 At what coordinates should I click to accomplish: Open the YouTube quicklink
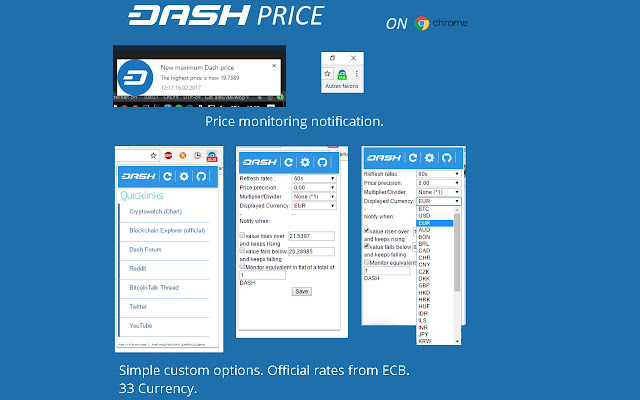(x=141, y=326)
